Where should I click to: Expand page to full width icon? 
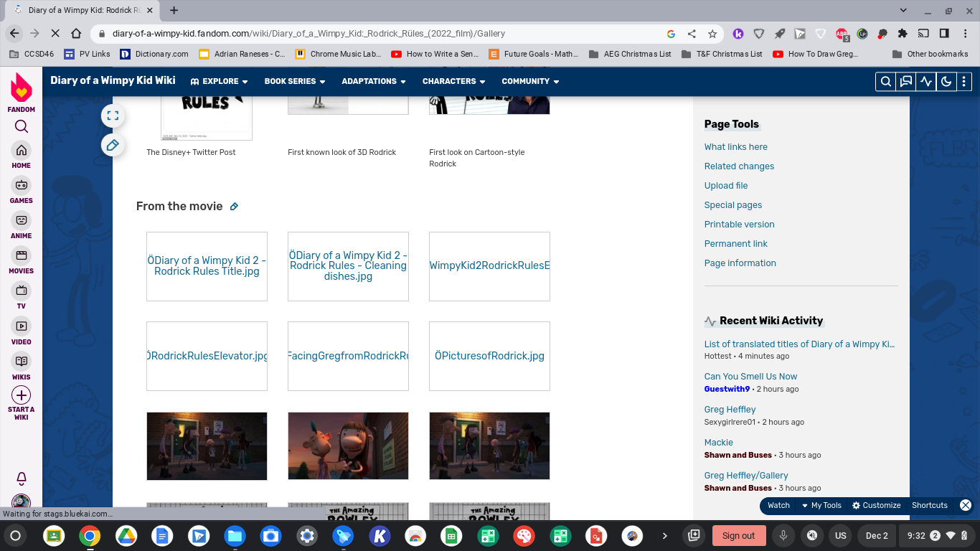click(113, 116)
